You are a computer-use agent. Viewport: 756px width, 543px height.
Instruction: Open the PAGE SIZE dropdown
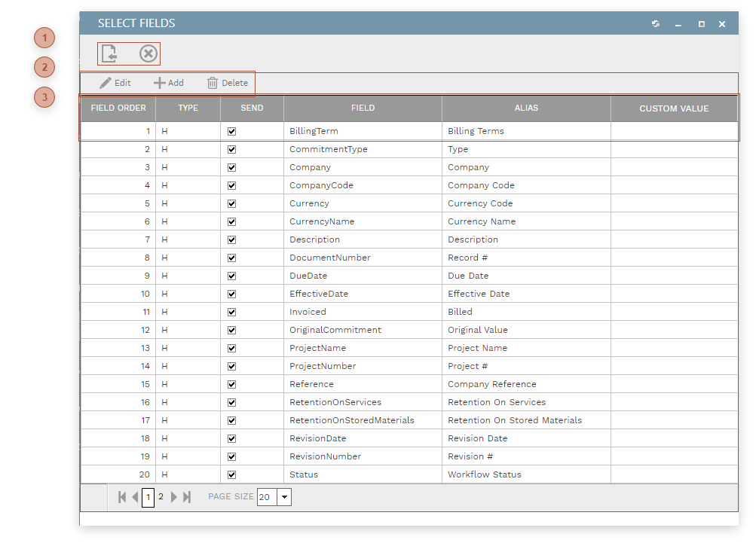[284, 497]
